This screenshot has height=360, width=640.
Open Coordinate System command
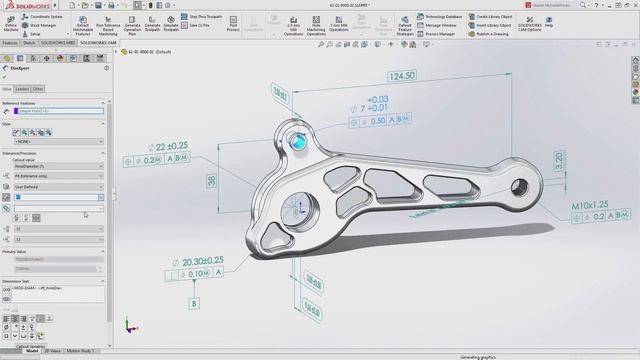click(42, 17)
